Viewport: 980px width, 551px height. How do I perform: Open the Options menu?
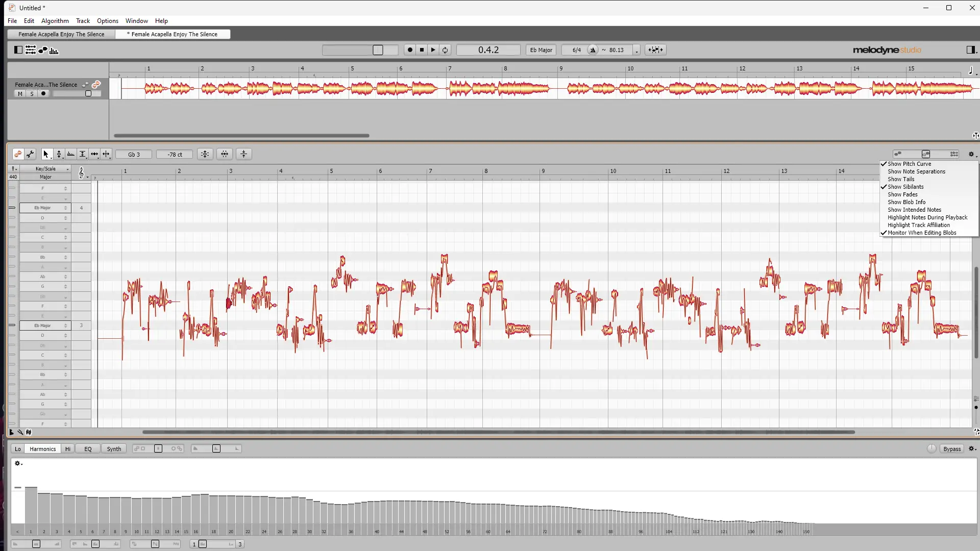(107, 21)
